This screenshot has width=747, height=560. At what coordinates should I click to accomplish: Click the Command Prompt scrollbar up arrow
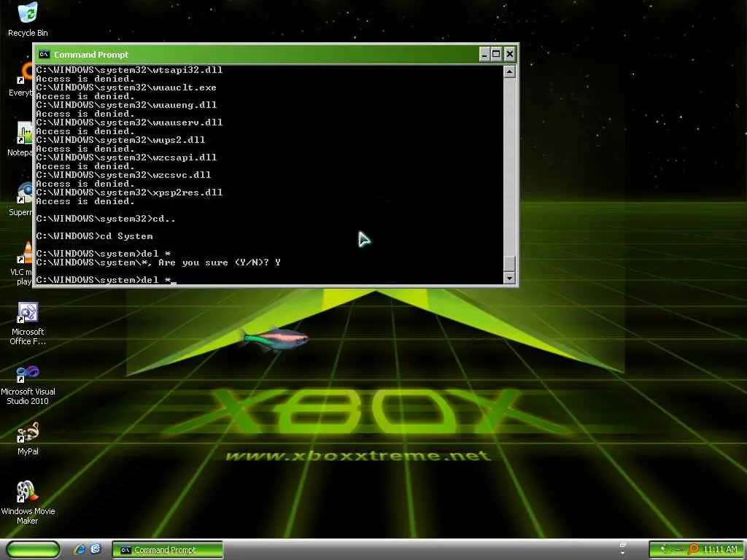click(509, 72)
